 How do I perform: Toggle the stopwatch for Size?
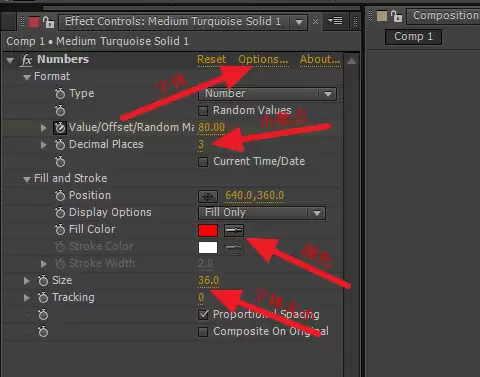[43, 281]
